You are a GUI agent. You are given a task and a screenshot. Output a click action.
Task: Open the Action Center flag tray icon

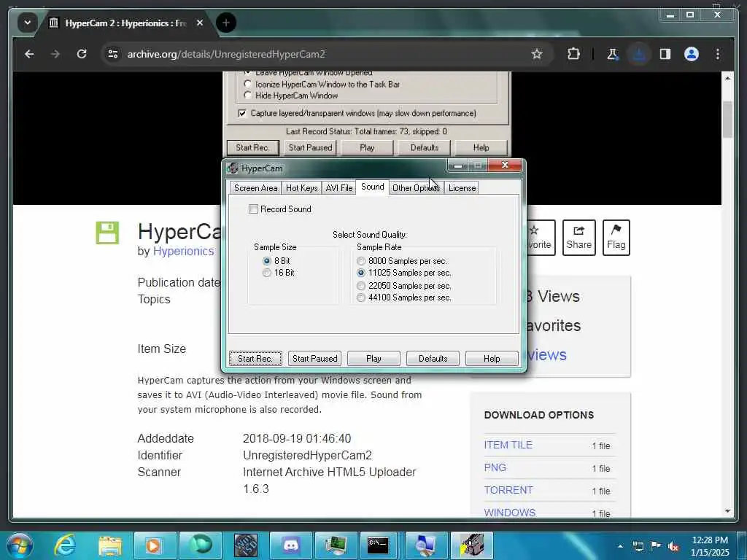pos(656,547)
